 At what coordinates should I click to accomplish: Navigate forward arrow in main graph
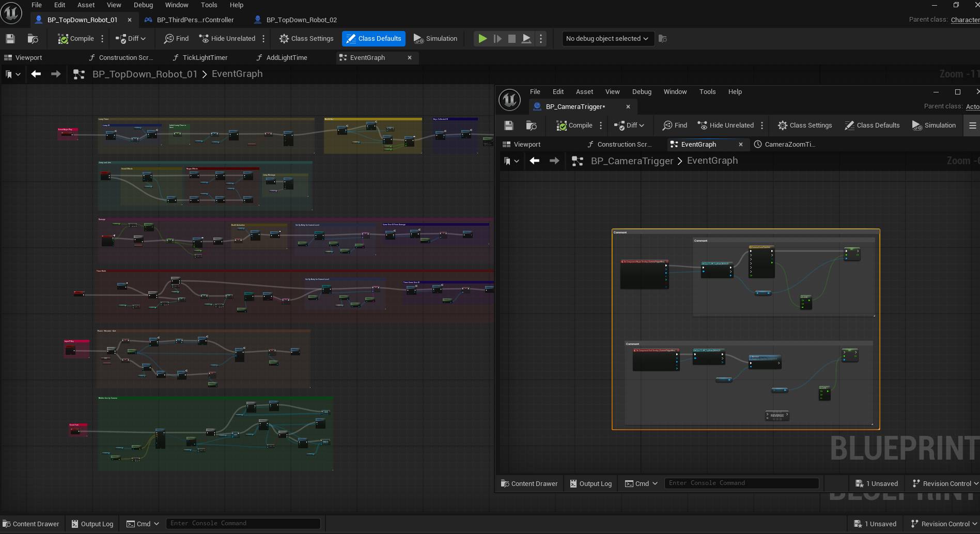pos(56,74)
